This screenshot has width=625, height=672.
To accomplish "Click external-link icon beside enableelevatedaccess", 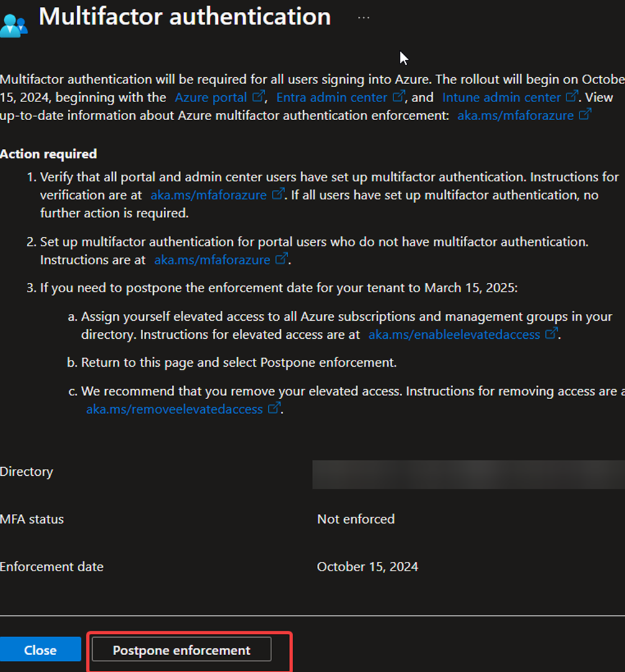I will pos(551,334).
